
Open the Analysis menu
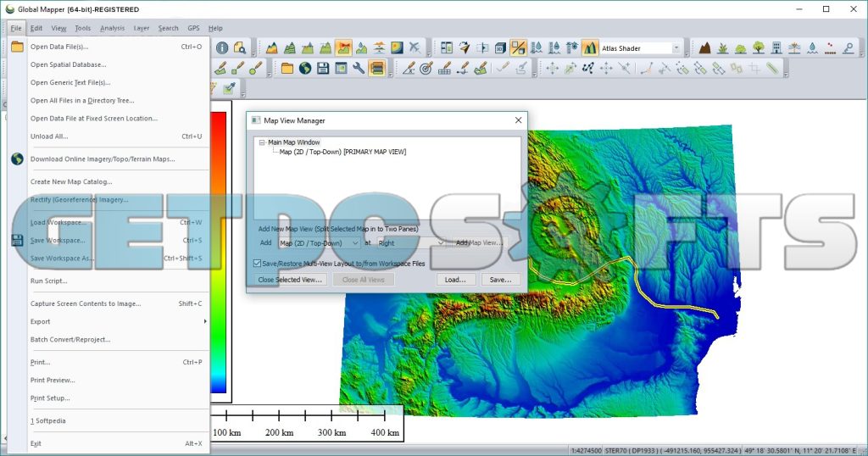tap(112, 28)
